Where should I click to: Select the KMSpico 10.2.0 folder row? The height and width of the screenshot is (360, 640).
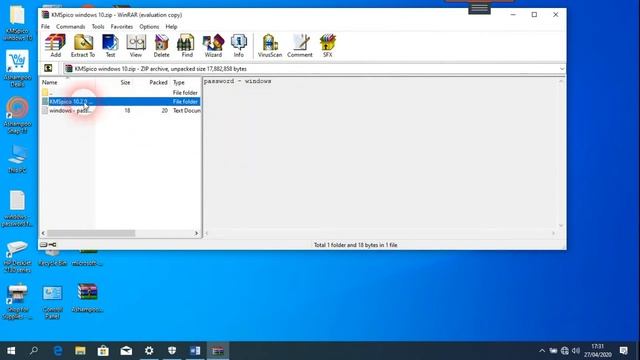coord(120,102)
